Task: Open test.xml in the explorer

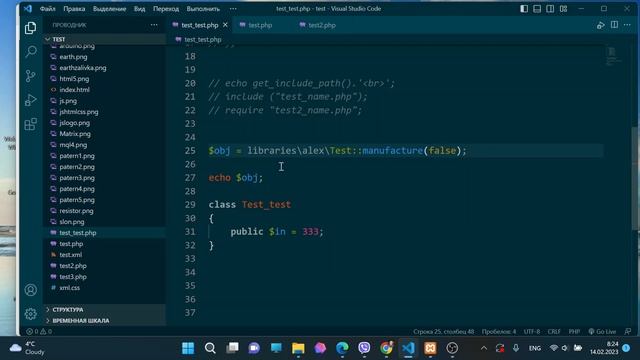Action: (x=71, y=255)
